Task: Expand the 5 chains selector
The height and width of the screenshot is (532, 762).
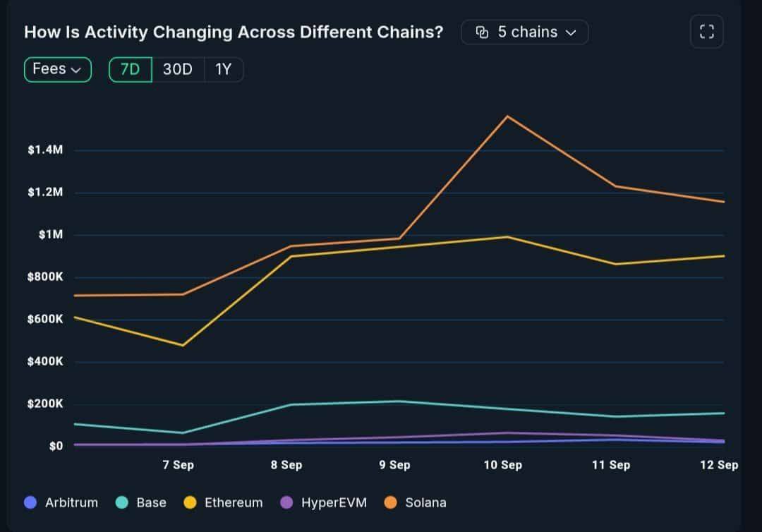Action: (524, 32)
